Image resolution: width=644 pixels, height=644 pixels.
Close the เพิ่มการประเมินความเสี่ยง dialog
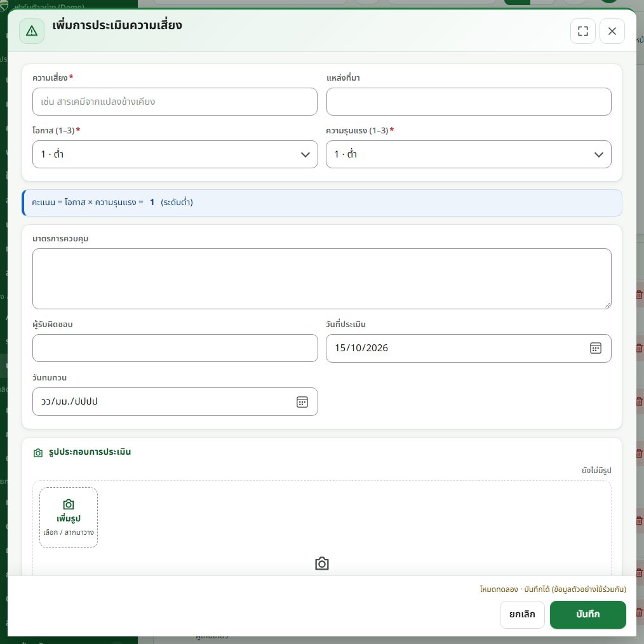(612, 31)
